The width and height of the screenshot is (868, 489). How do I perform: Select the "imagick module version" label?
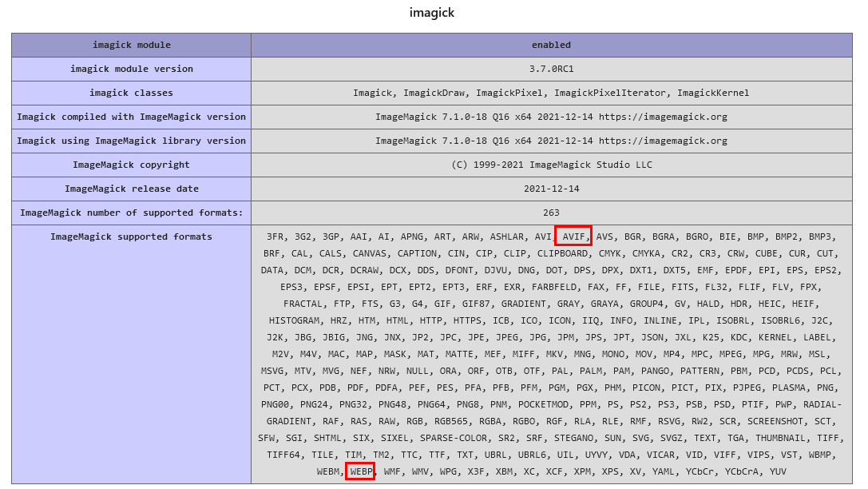point(131,69)
